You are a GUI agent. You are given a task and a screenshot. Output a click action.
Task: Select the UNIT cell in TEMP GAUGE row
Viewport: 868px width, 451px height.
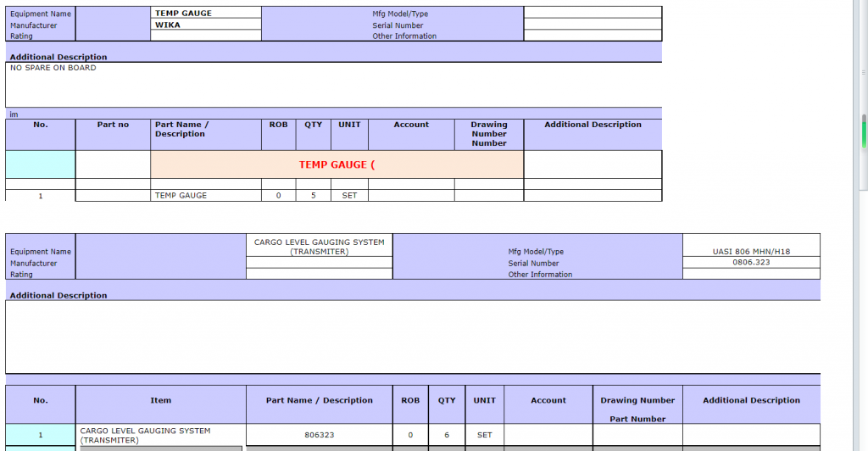[x=349, y=196]
